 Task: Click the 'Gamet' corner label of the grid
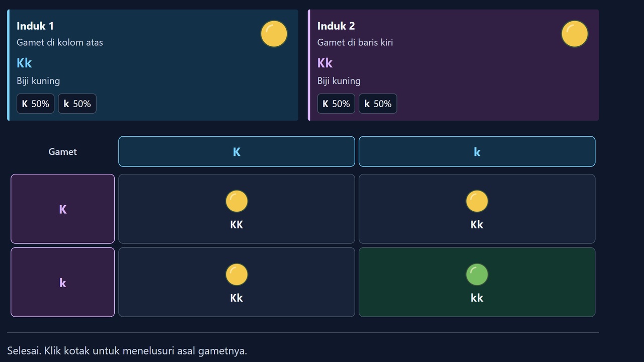tap(63, 152)
